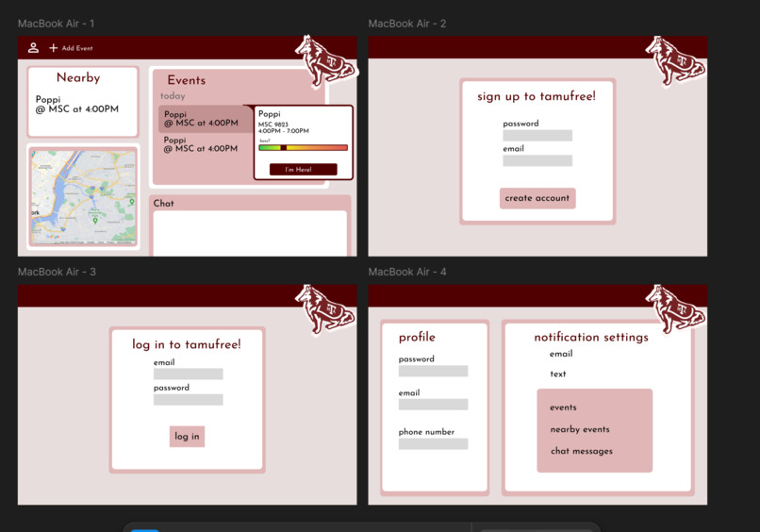Open the map thumbnail
Viewport: 760px width, 532px height.
click(83, 197)
